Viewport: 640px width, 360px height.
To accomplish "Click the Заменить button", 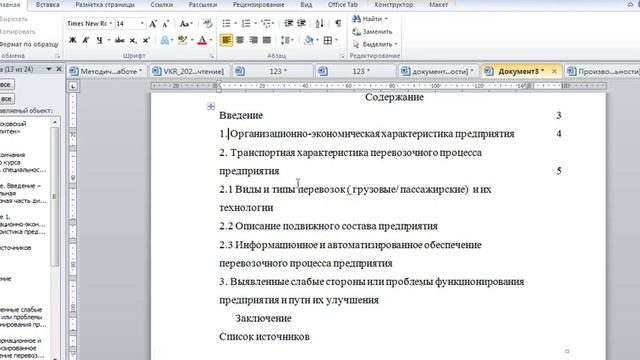I will click(372, 31).
